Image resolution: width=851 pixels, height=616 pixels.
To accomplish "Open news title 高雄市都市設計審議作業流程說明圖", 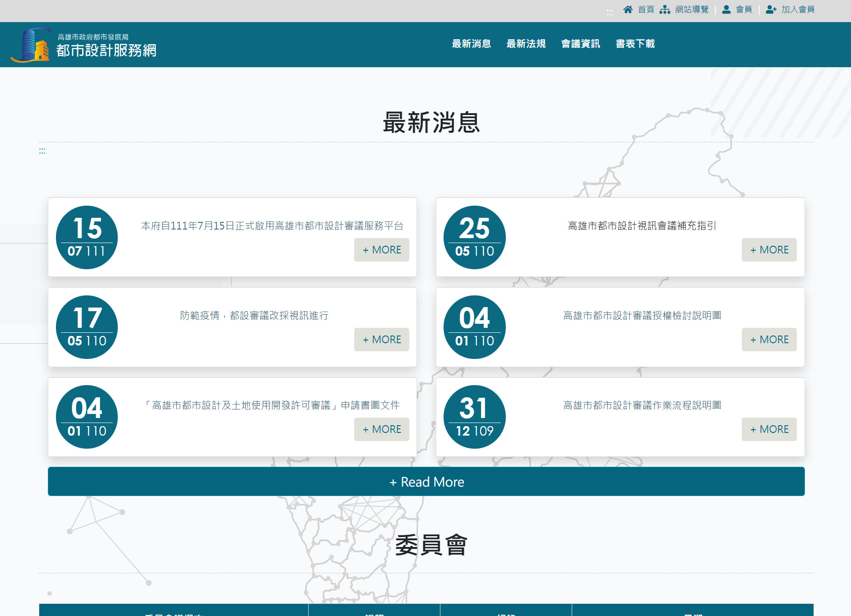I will pos(642,405).
